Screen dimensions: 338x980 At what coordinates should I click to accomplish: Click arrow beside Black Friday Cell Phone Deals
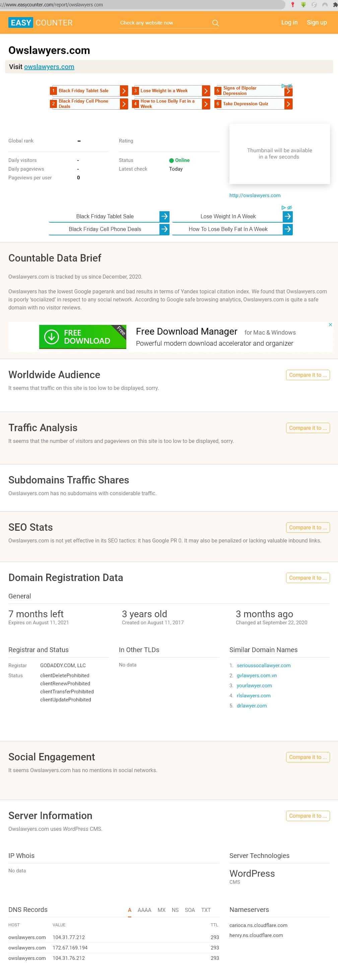[164, 229]
